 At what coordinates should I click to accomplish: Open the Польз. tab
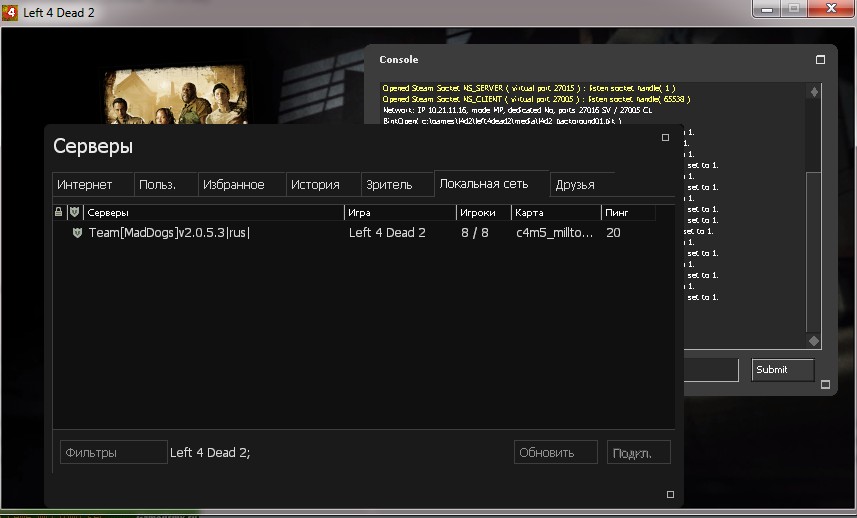coord(166,185)
